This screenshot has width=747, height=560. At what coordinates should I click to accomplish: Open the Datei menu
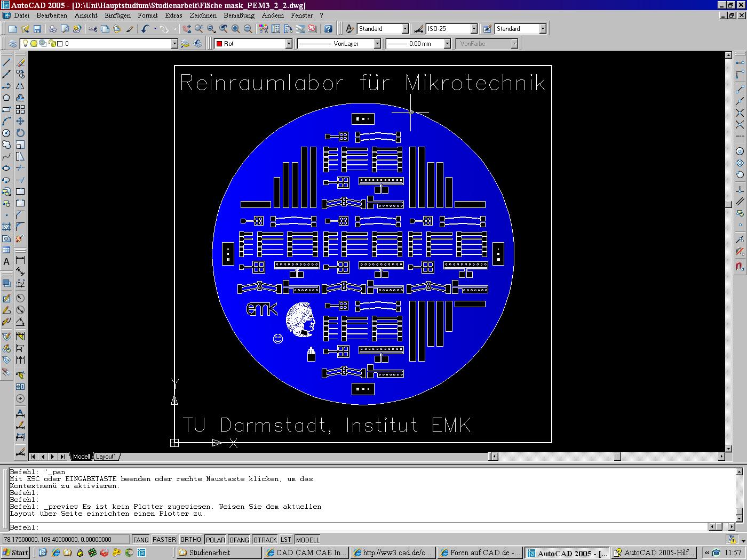22,15
